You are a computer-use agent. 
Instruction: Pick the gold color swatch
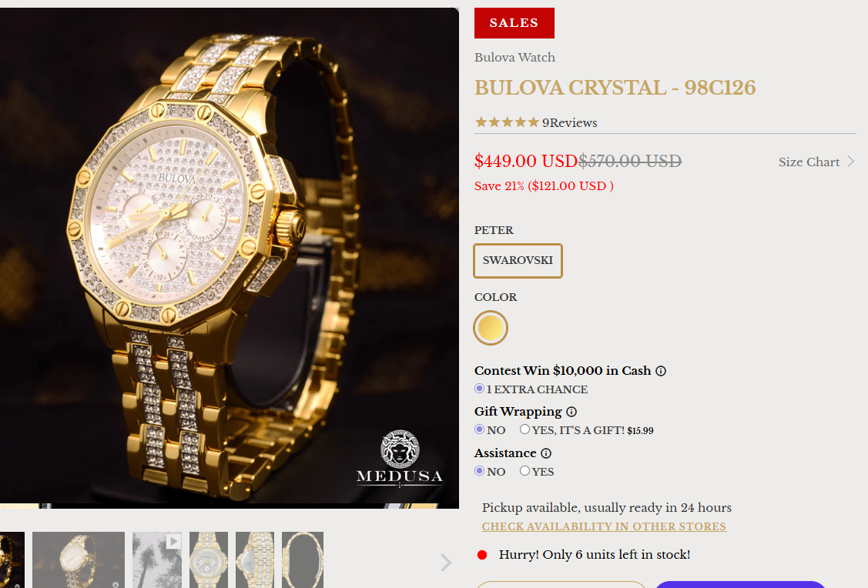click(491, 328)
